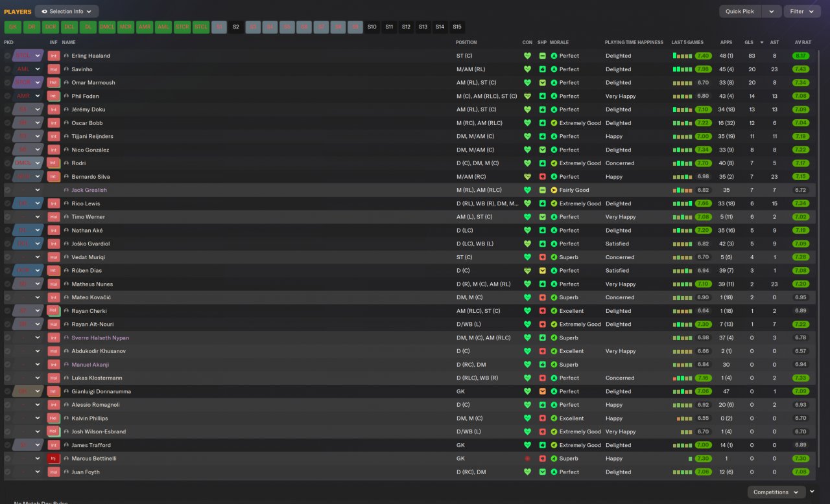
Task: Open Erling Haaland's player profile link
Action: click(91, 56)
